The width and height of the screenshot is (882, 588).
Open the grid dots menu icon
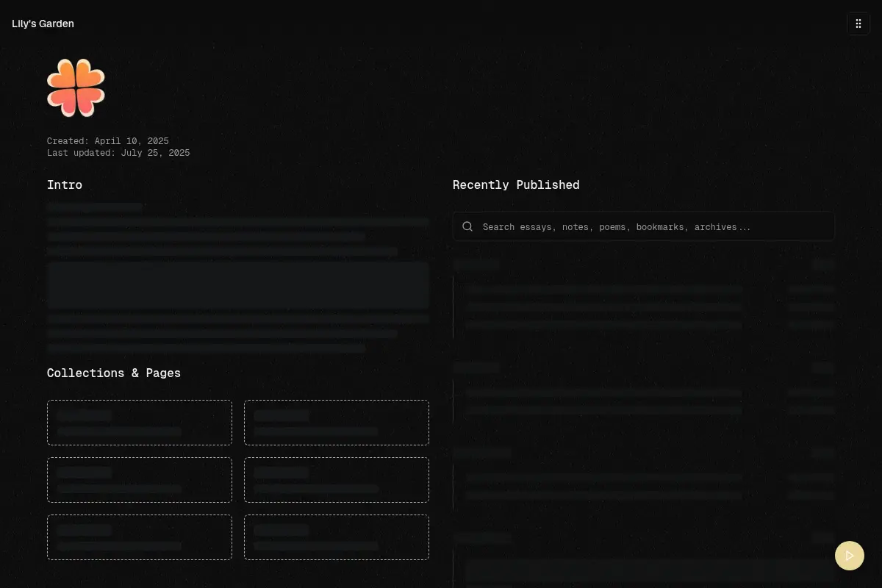[858, 24]
